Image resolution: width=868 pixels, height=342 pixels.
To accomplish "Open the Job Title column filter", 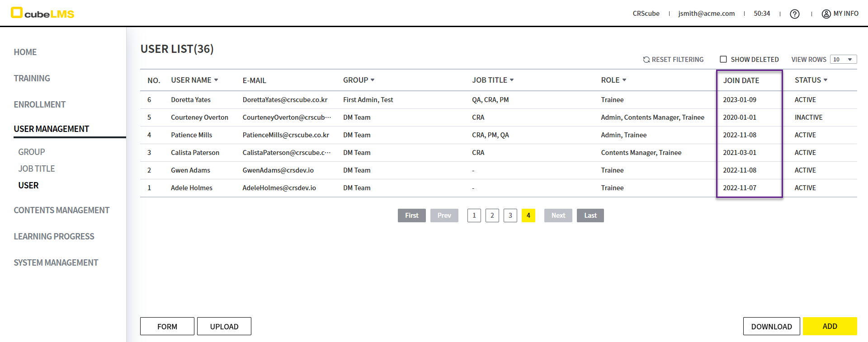I will click(x=512, y=80).
